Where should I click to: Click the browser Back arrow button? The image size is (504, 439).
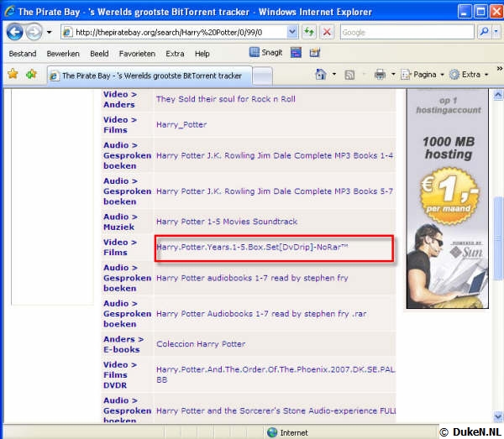click(x=15, y=32)
